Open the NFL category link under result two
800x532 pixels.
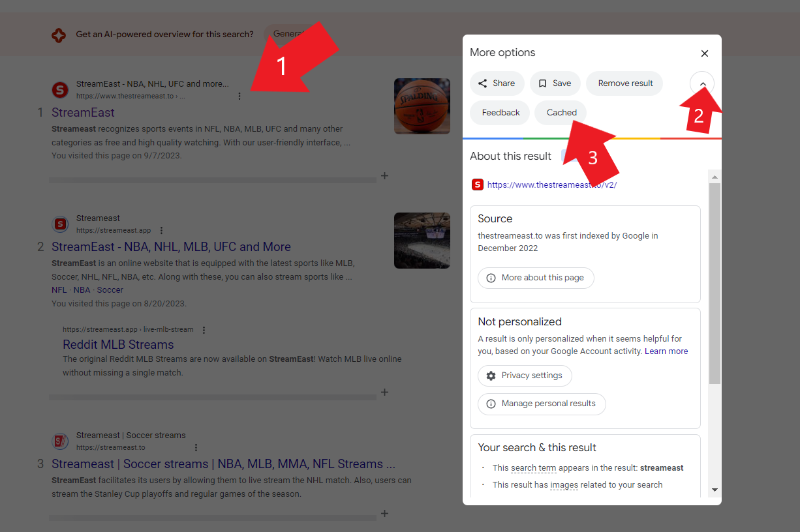59,289
